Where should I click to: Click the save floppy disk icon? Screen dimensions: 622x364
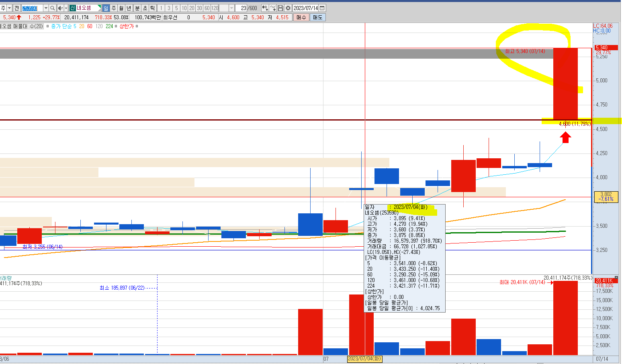point(280,8)
